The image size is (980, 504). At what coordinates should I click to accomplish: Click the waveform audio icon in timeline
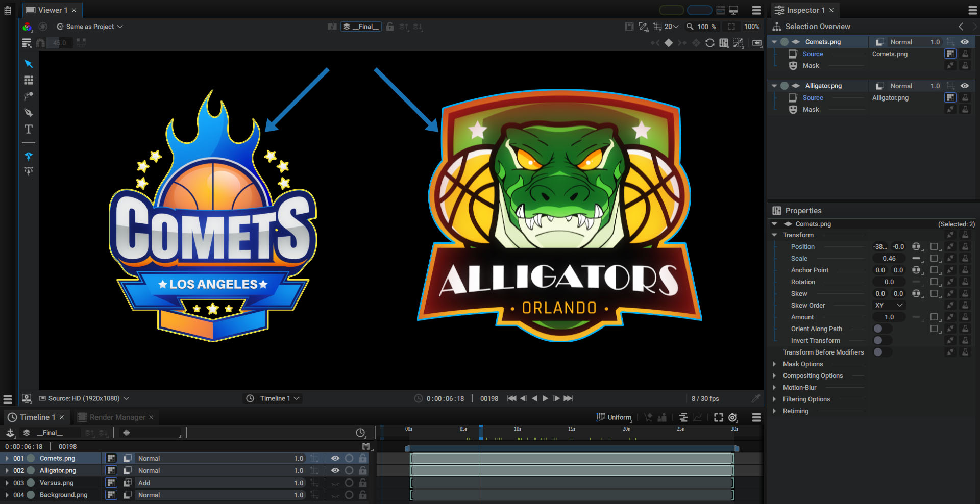[127, 433]
